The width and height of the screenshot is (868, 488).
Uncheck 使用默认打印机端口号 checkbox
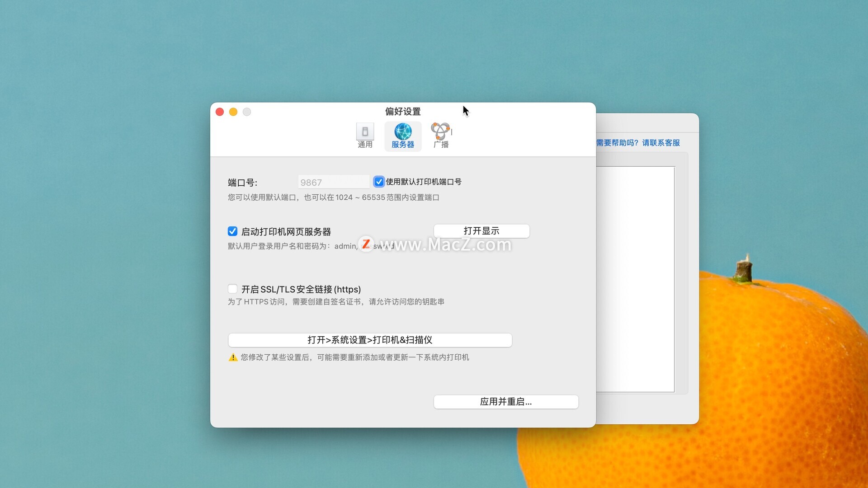(x=379, y=182)
